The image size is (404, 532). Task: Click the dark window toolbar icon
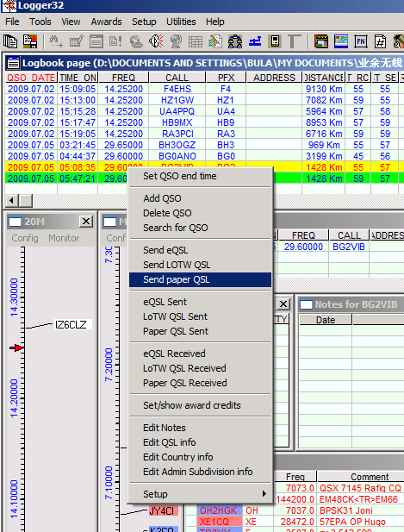pos(321,41)
